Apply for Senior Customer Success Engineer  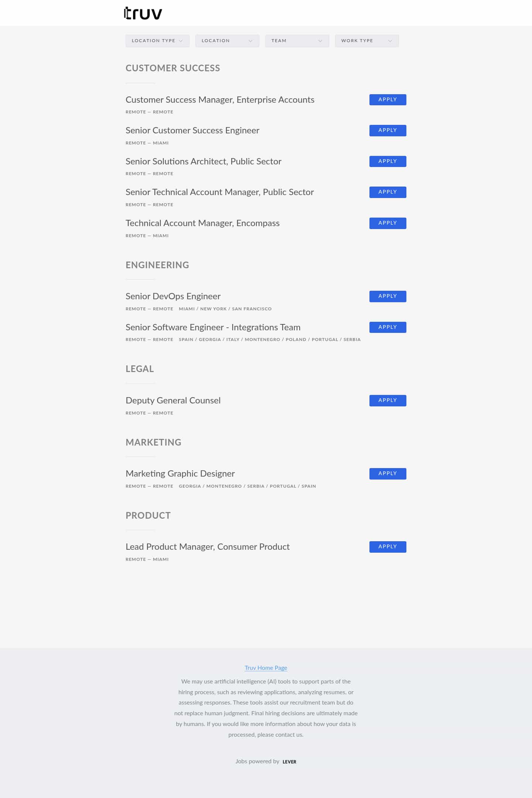[387, 130]
